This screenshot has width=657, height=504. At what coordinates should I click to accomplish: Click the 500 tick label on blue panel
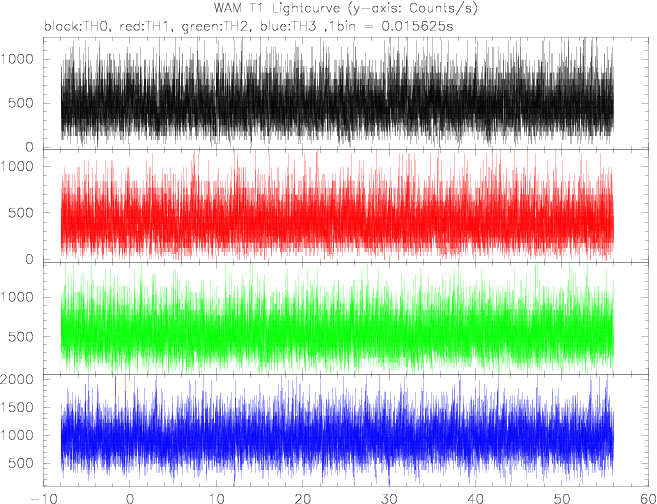coord(21,463)
